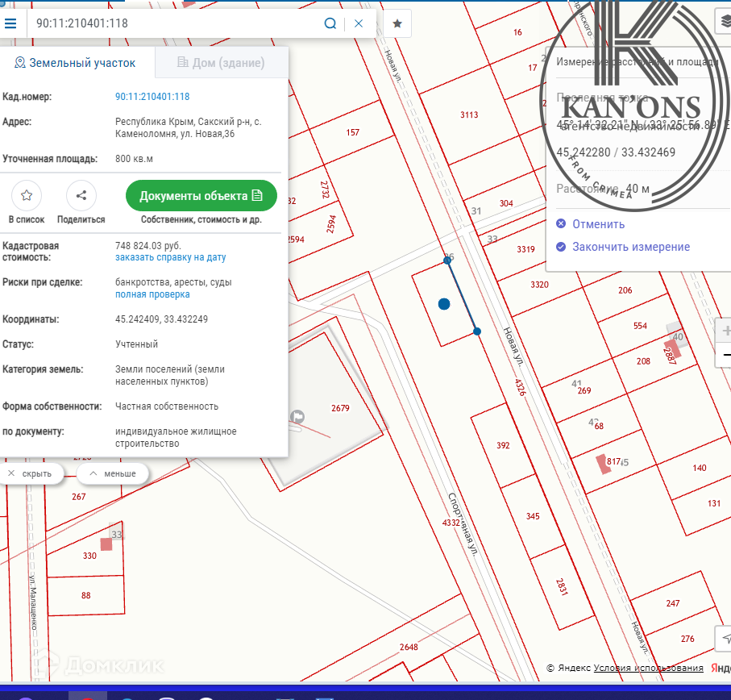Open the полная проверка link

tap(152, 294)
